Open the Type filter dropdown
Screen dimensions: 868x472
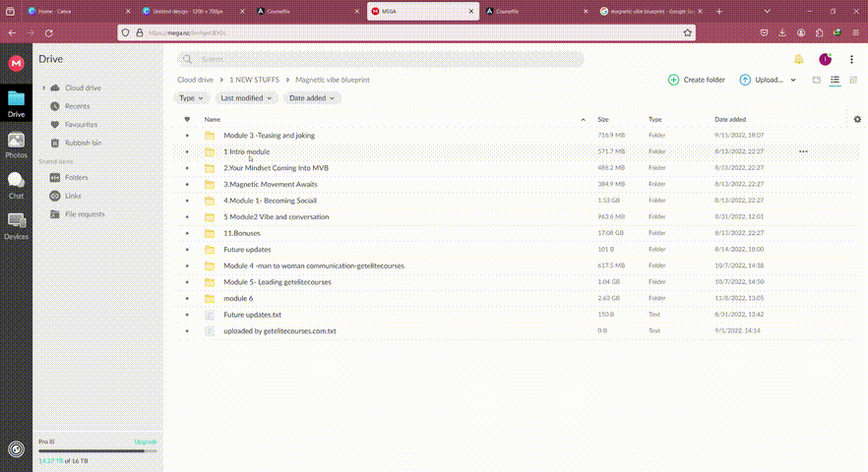tap(191, 98)
